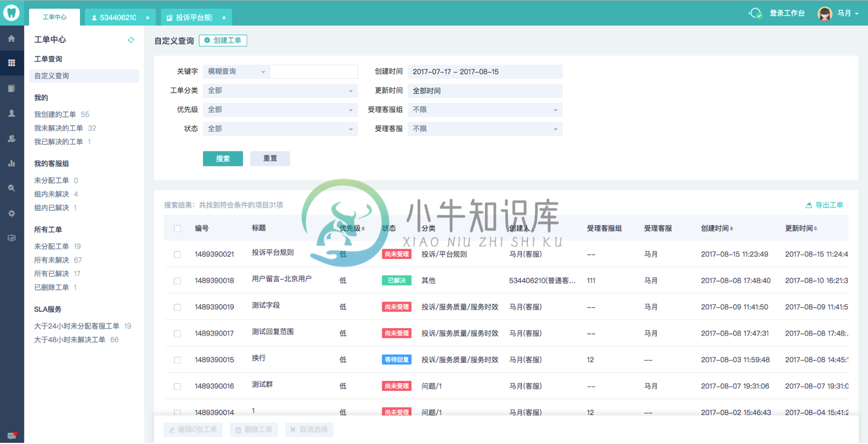Open the home icon in the sidebar
This screenshot has height=444, width=868.
12,39
